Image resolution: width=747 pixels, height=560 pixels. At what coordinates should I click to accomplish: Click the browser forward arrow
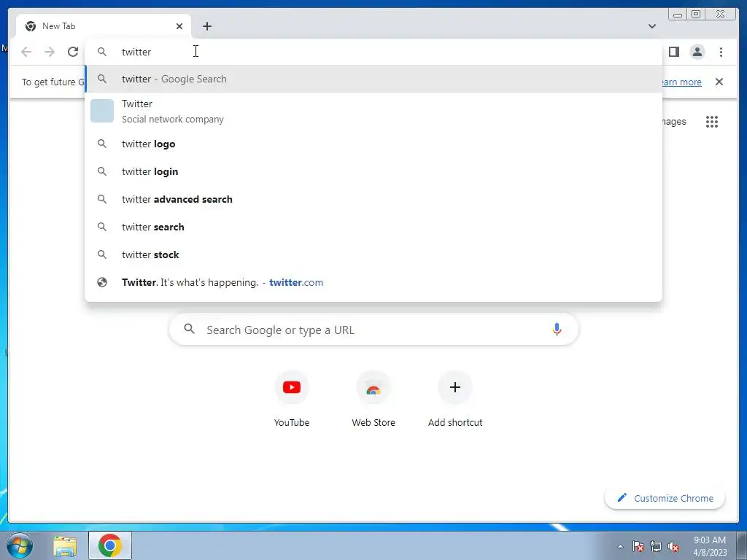coord(50,52)
